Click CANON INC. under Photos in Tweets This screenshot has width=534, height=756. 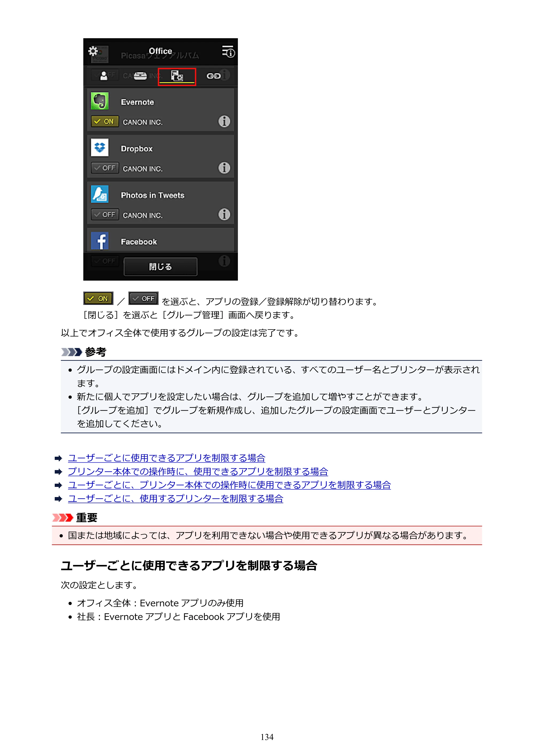point(143,215)
